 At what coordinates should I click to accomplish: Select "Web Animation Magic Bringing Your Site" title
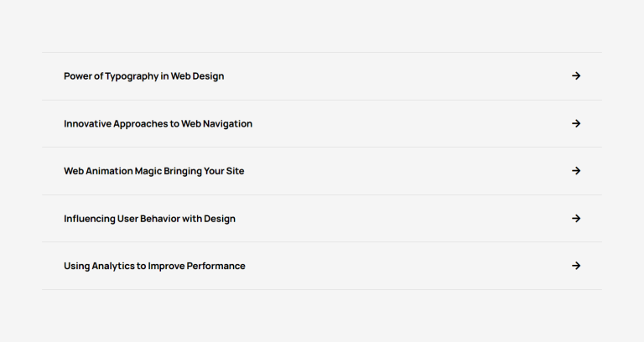click(x=153, y=171)
